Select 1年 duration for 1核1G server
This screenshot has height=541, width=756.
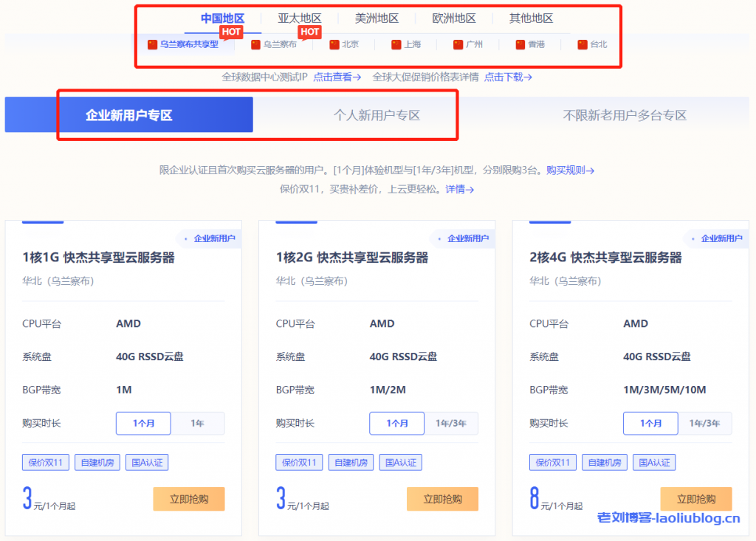[x=196, y=423]
